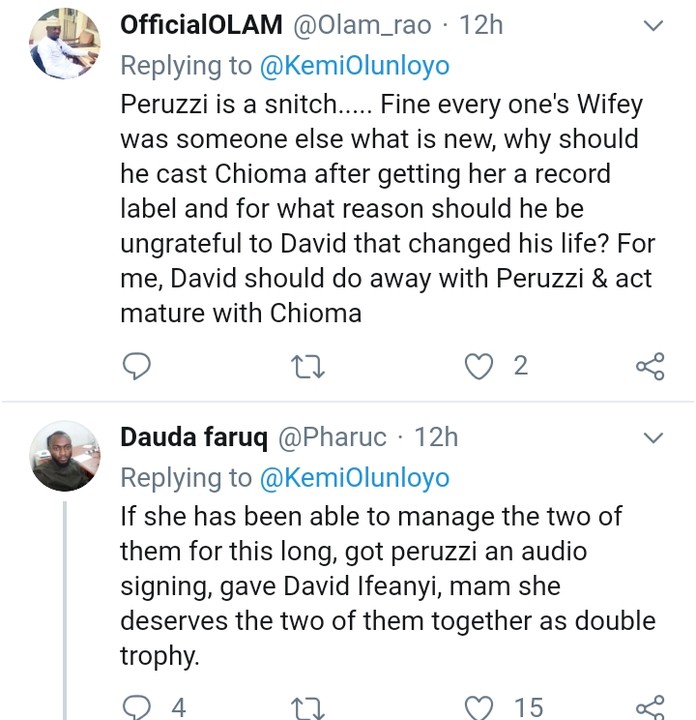Like OfficialOLAM's tweet with 2 likes

(x=479, y=366)
